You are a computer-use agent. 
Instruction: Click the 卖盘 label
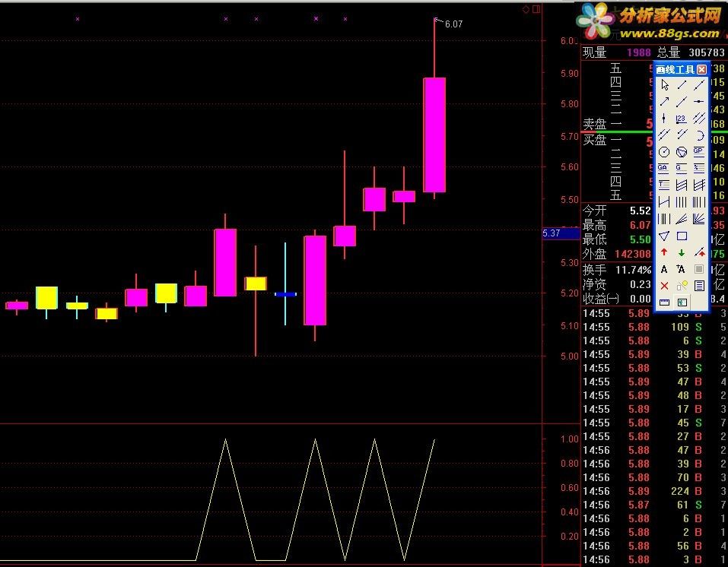(x=595, y=125)
